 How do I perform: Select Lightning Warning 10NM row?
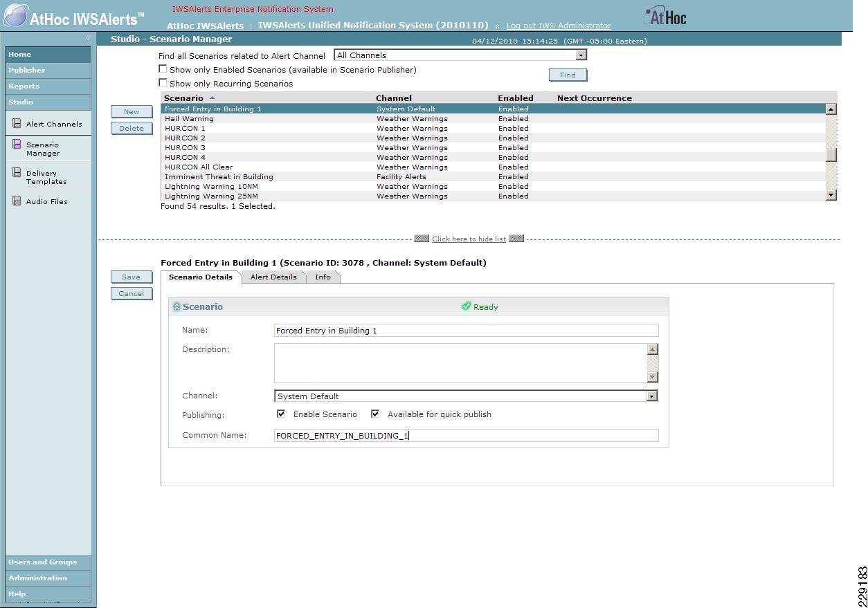coord(494,186)
